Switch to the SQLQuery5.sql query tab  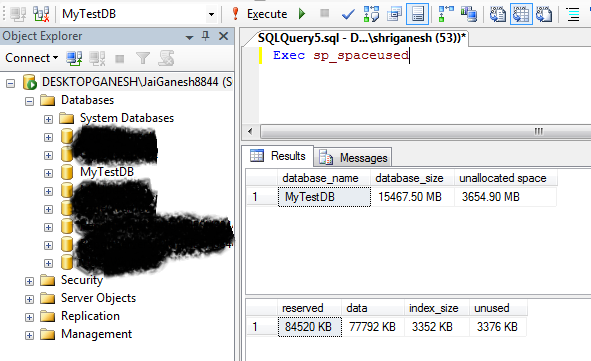pyautogui.click(x=361, y=38)
